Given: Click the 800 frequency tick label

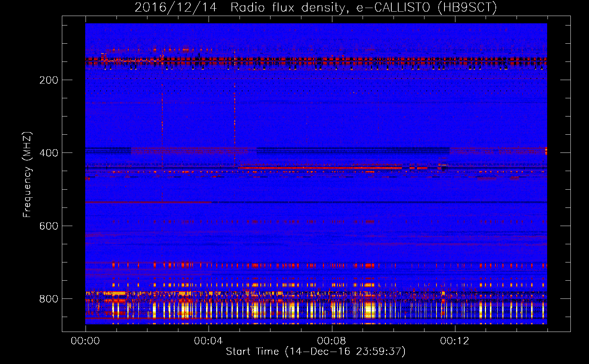Looking at the screenshot, I should coord(49,299).
